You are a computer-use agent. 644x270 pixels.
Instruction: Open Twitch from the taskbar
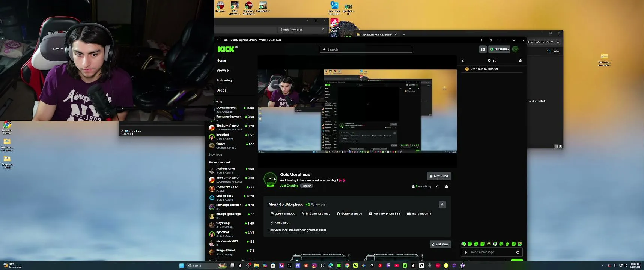(x=388, y=265)
